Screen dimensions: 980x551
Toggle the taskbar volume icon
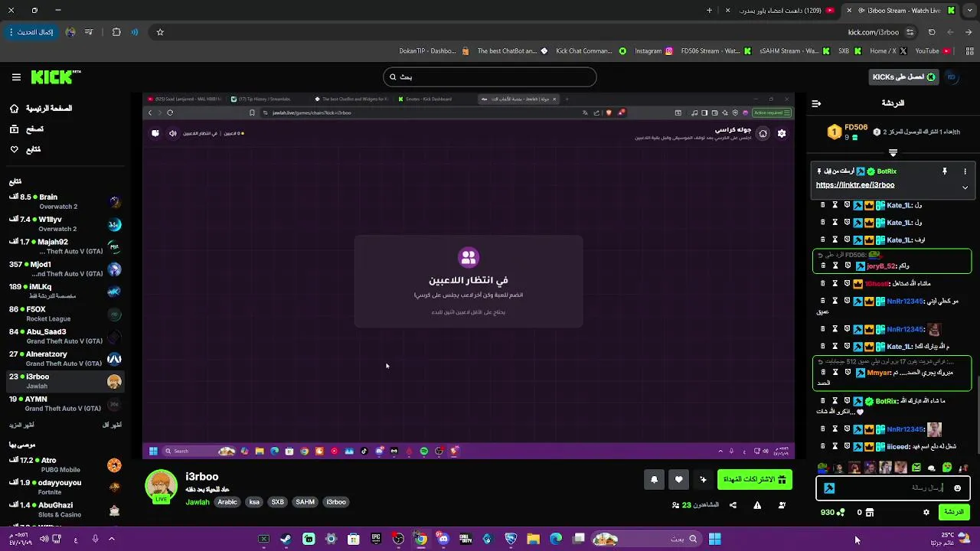(44, 539)
